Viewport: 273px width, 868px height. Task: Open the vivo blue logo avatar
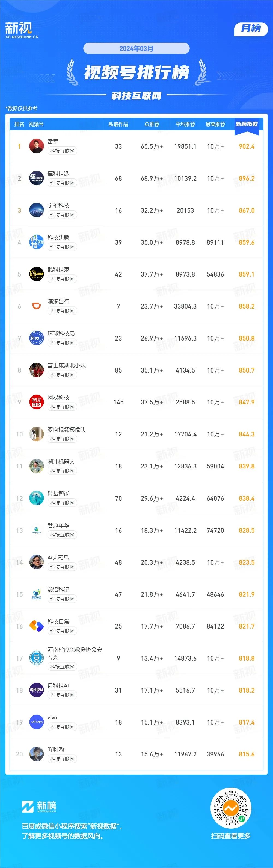click(x=36, y=722)
